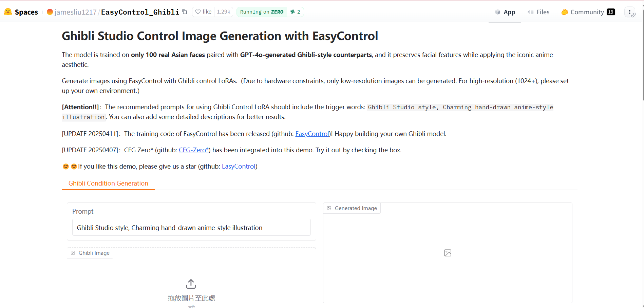Select the Ghibli Condition Generation tab

(x=108, y=183)
